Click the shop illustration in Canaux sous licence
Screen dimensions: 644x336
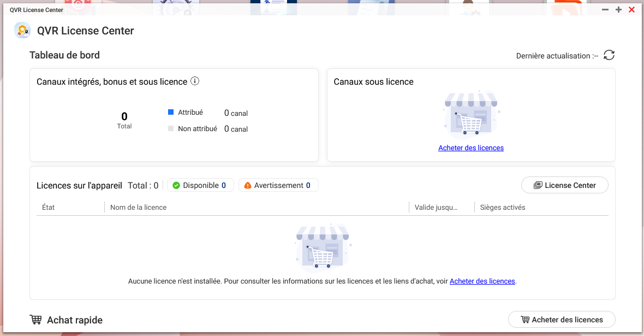click(471, 115)
